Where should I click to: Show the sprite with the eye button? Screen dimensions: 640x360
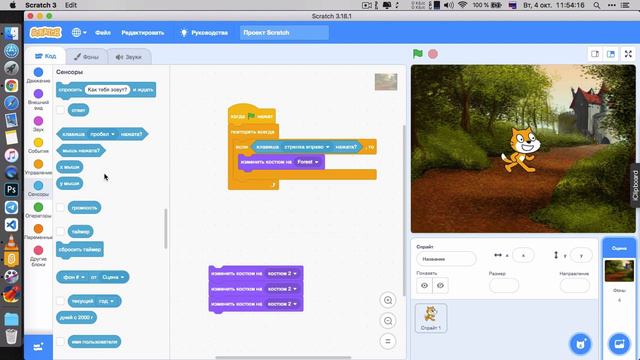pos(424,285)
